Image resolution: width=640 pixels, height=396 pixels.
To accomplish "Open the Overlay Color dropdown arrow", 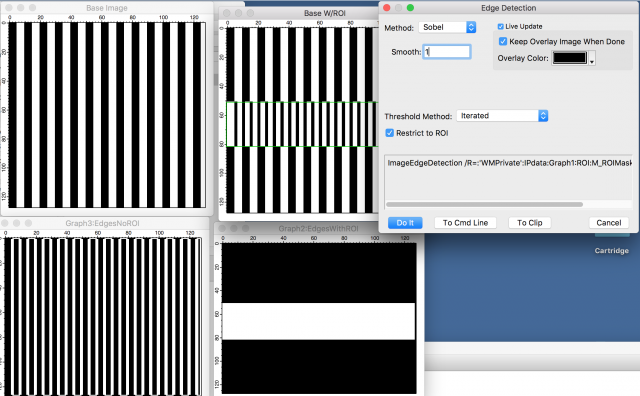I will [592, 59].
